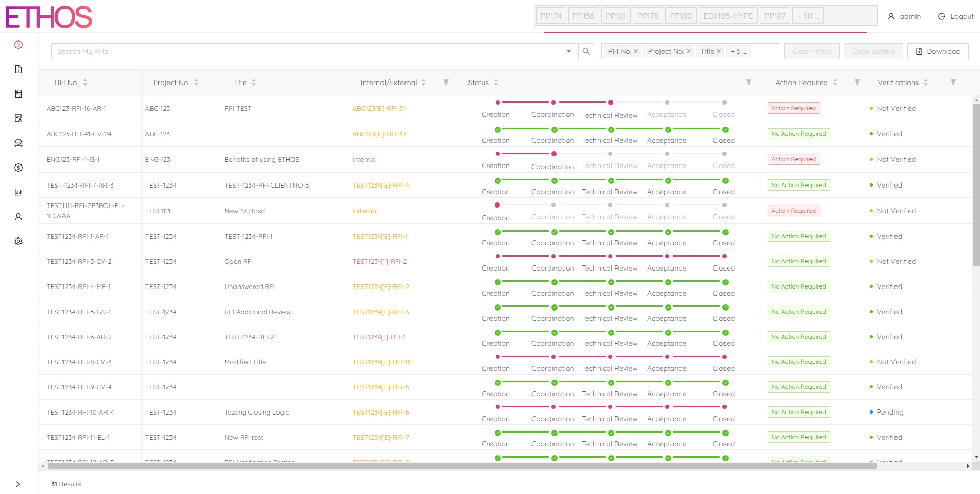Click the Download button

click(x=938, y=51)
